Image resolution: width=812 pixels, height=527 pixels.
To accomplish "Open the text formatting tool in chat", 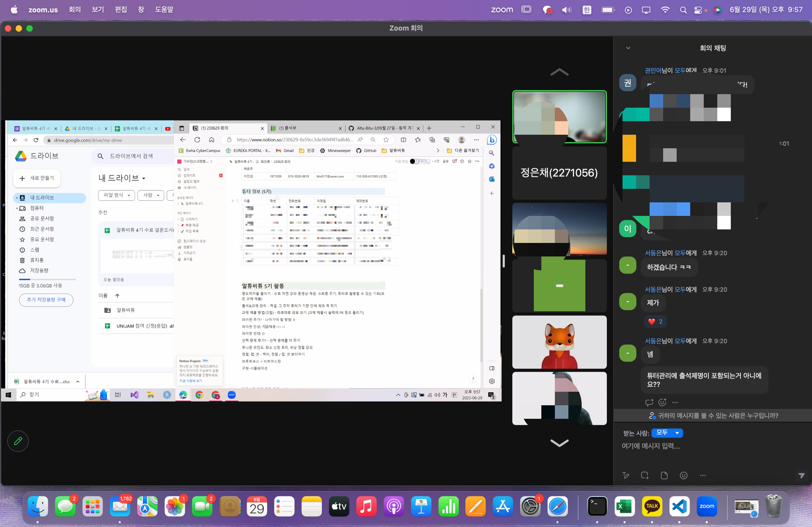I will pyautogui.click(x=626, y=475).
